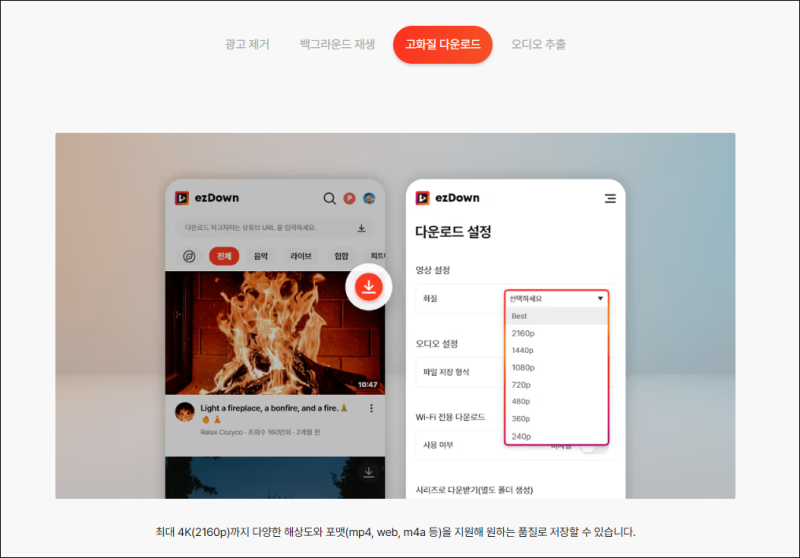Screen dimensions: 800x558
Task: Click the 시리즈로 다운받기 label
Action: [x=474, y=490]
